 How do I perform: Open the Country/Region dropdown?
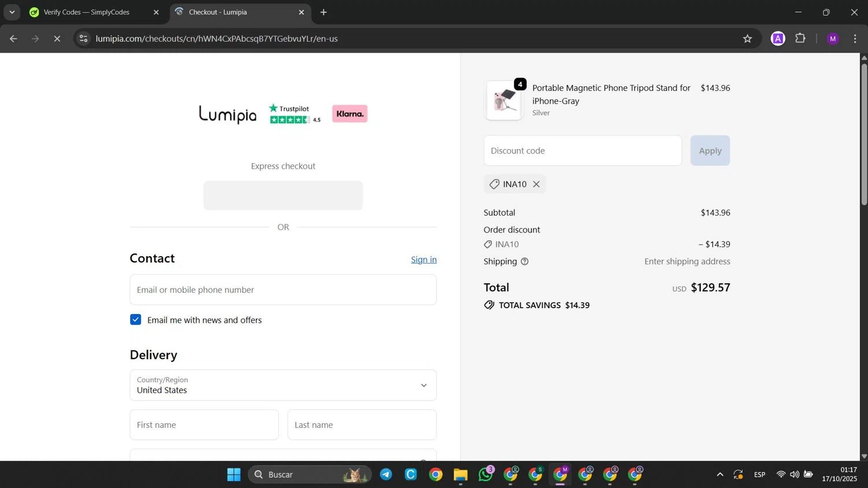click(283, 385)
